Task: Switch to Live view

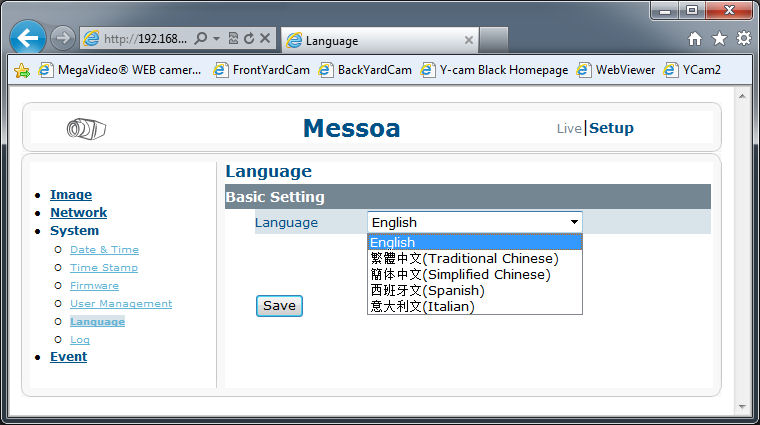Action: [569, 128]
